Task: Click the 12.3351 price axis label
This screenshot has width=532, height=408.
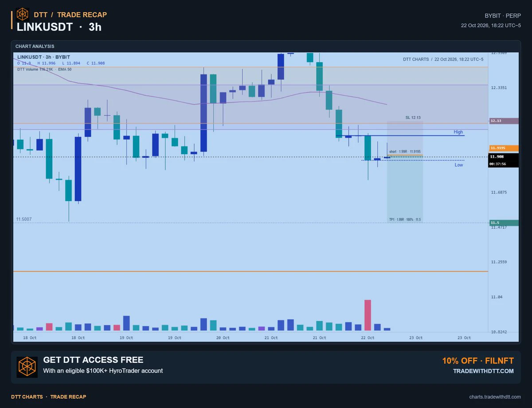Action: coord(498,88)
